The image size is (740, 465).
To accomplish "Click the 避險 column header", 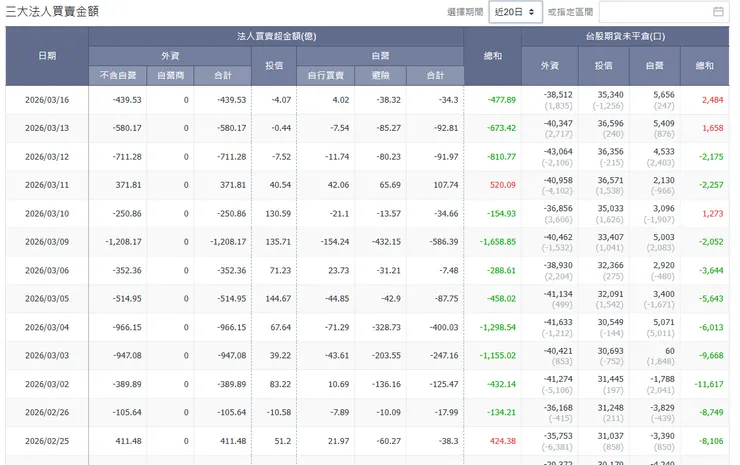I will click(380, 76).
